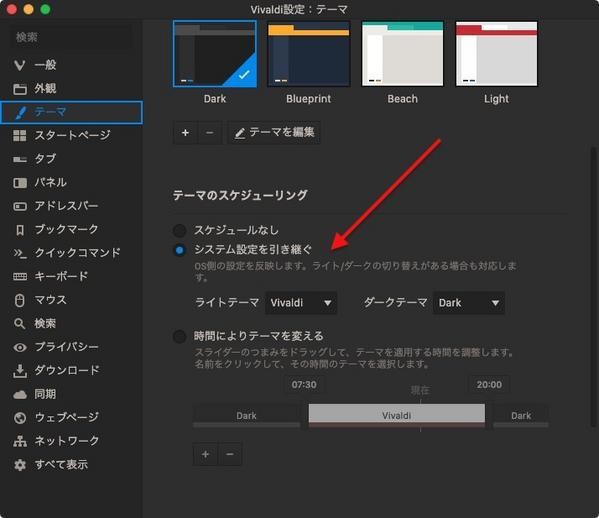599x518 pixels.
Task: Remove schedule slot with bottom minus button
Action: click(x=230, y=455)
